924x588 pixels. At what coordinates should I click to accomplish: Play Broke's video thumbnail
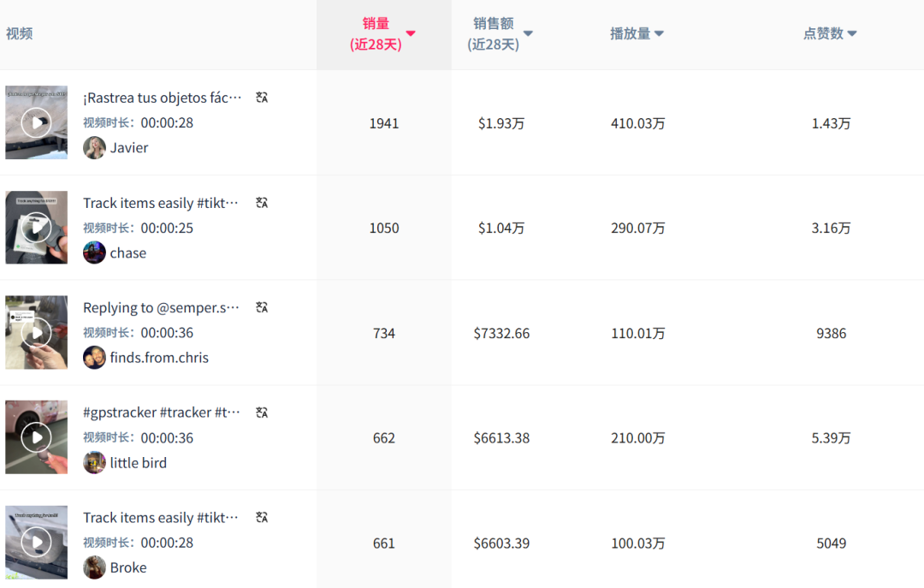tap(36, 543)
